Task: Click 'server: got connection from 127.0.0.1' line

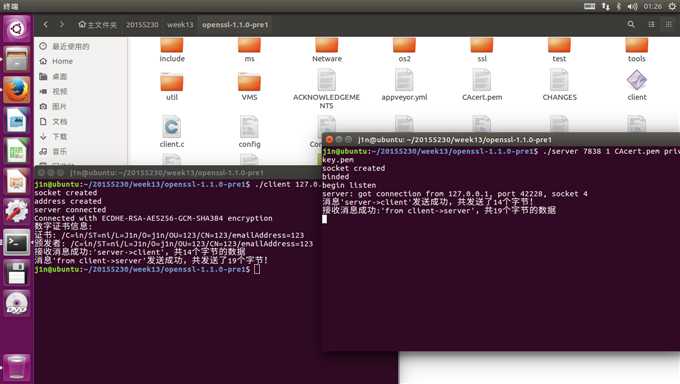Action: tap(455, 194)
